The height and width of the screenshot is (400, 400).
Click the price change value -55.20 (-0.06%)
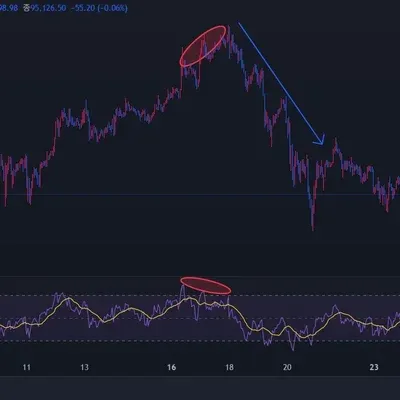[99, 8]
